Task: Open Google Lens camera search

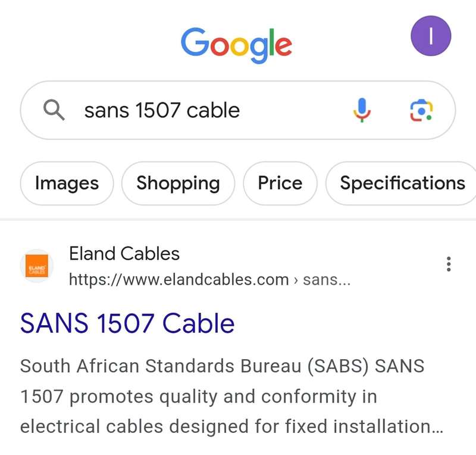Action: (421, 110)
